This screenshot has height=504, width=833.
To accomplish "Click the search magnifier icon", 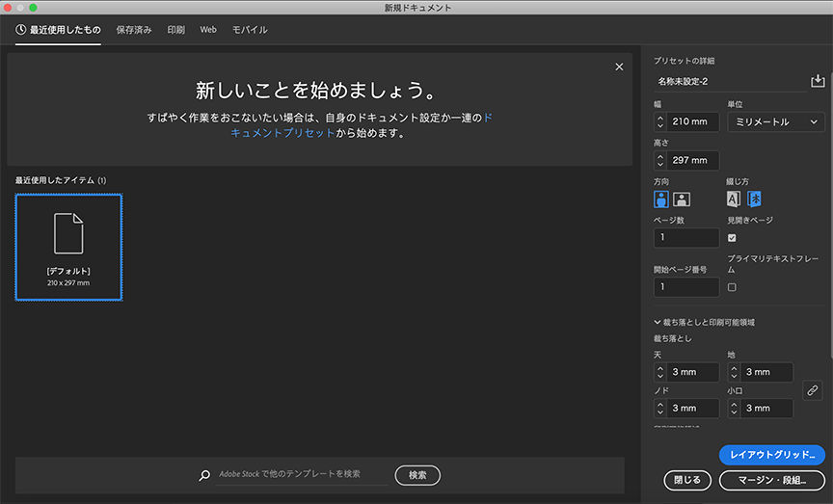I will coord(204,475).
